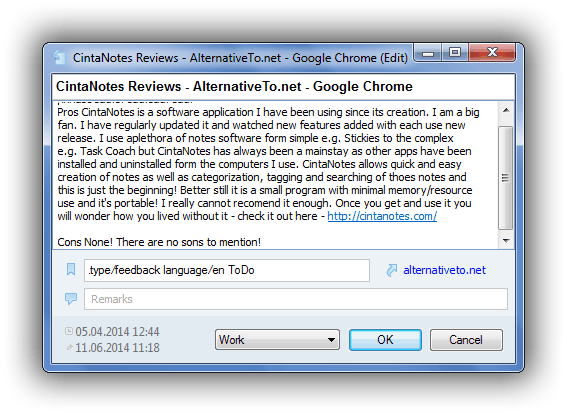
Task: Click the bookmark tags icon
Action: tap(71, 269)
